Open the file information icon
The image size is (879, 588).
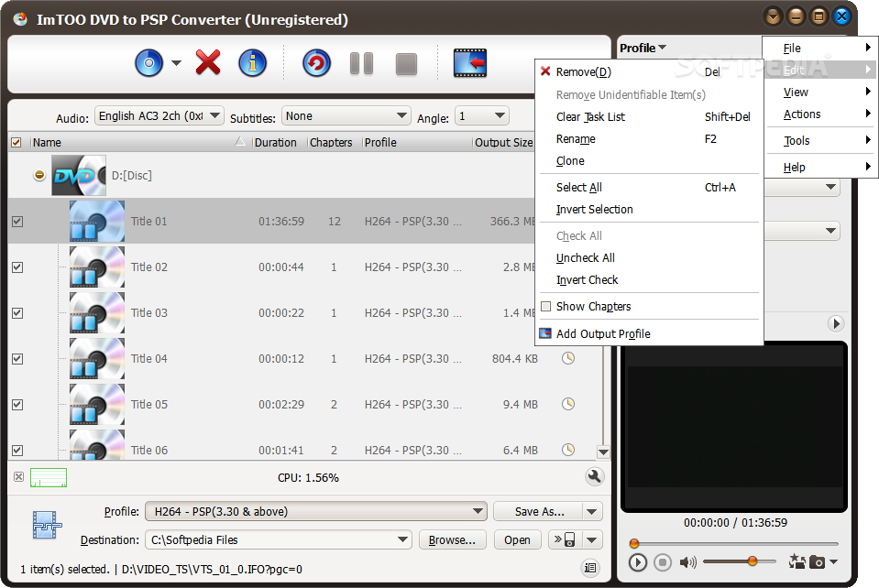point(252,62)
